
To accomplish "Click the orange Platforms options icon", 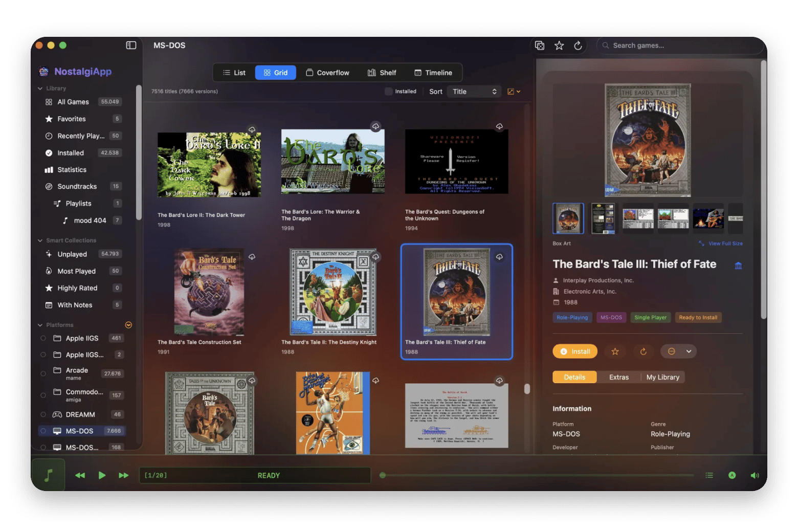I will coord(128,325).
